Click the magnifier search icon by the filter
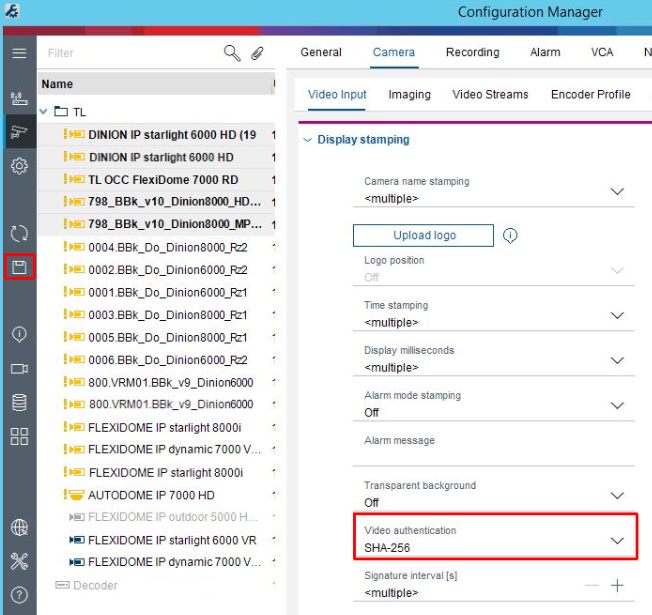This screenshot has height=615, width=652. [x=232, y=53]
